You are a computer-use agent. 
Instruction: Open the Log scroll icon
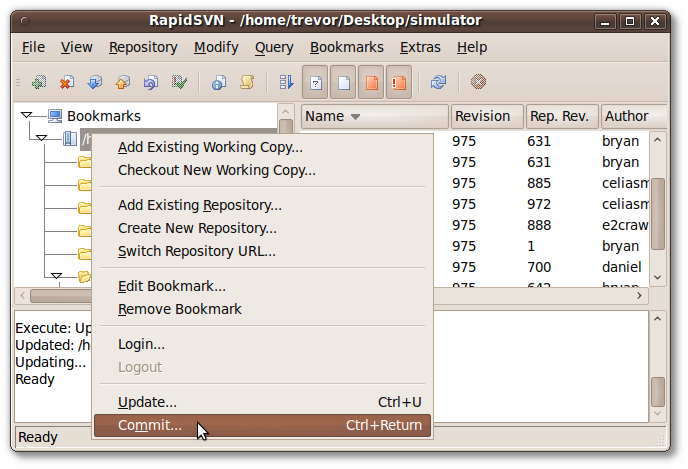click(x=247, y=82)
